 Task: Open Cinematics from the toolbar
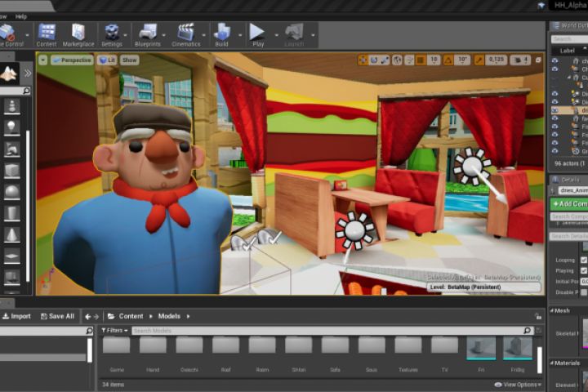coord(186,35)
